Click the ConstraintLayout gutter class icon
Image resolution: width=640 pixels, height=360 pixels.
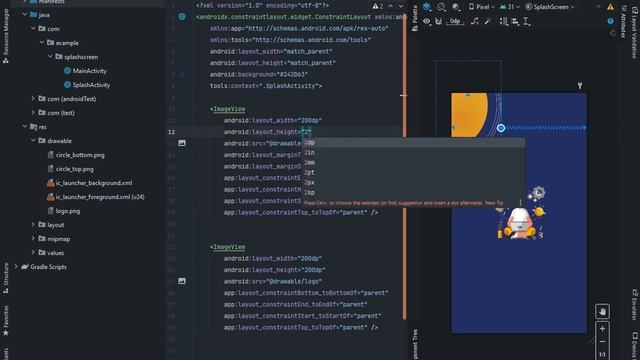[182, 17]
